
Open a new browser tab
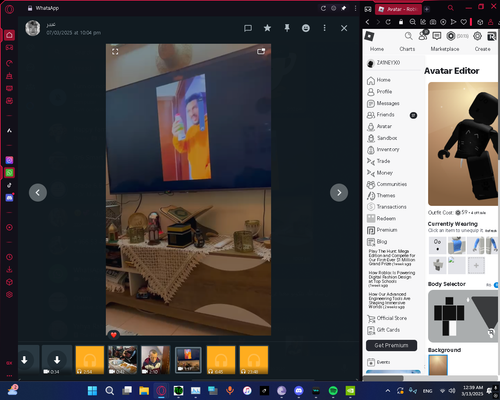[427, 9]
